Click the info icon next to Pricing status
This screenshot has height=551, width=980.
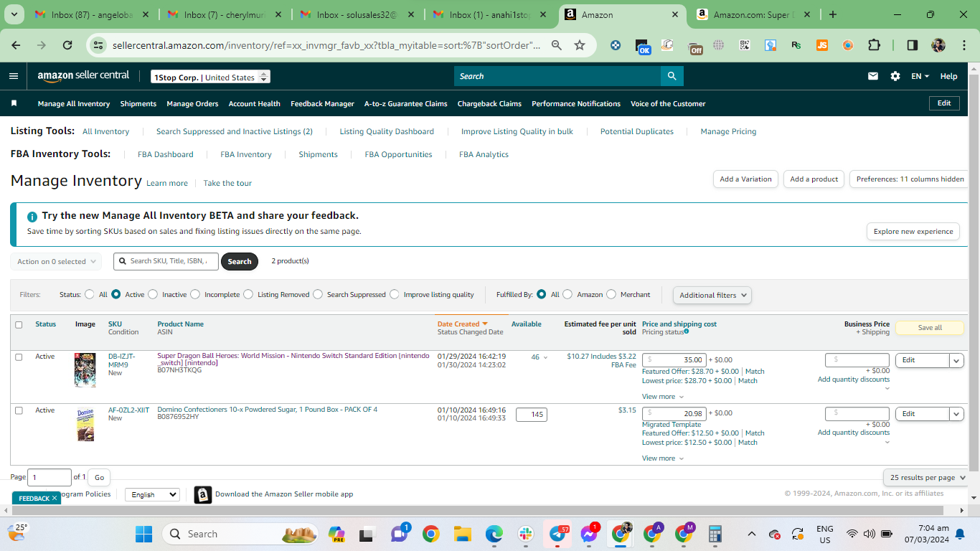[687, 331]
